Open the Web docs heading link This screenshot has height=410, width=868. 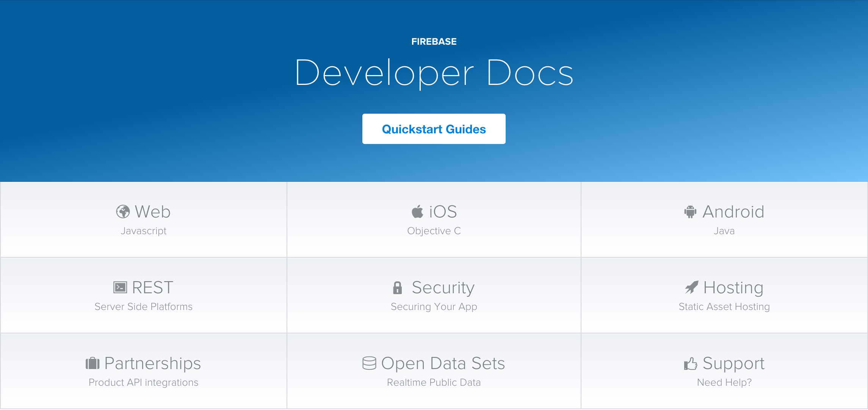click(x=152, y=212)
